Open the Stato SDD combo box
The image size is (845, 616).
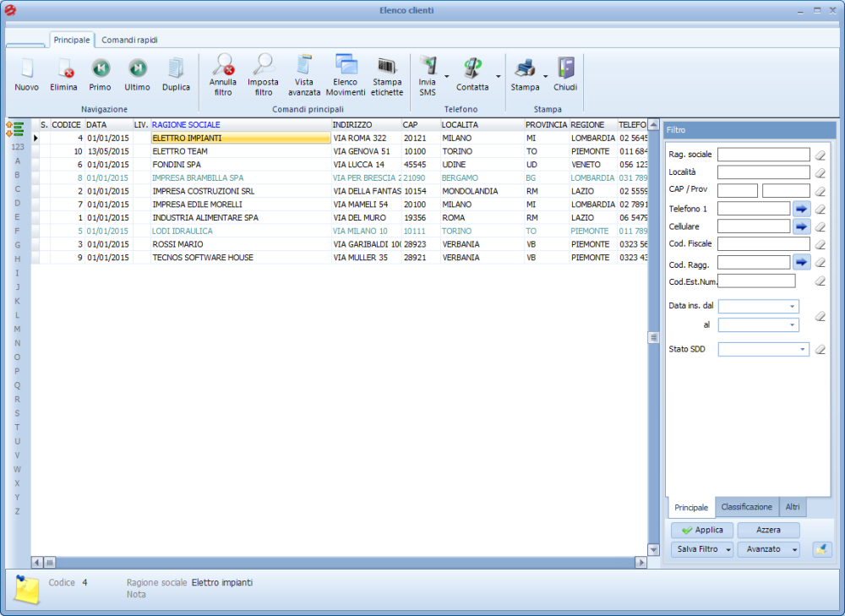coord(802,349)
